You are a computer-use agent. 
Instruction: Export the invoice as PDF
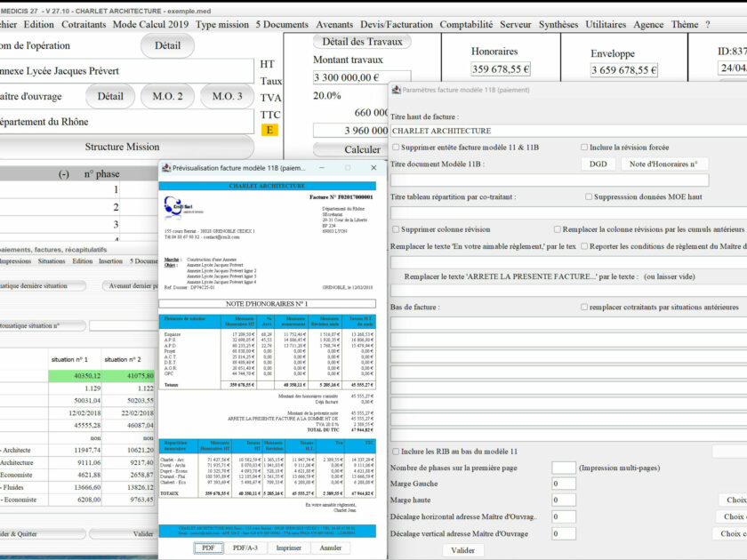(x=208, y=548)
